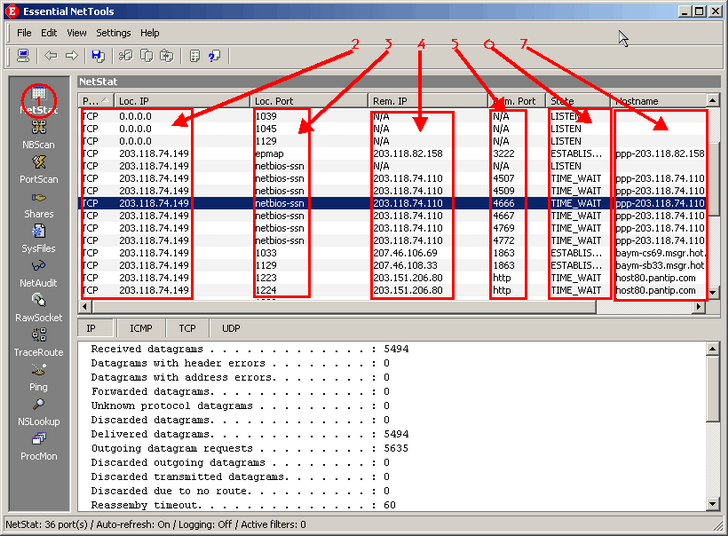
Task: Click the statistics pane's scroll-up arrow
Action: 713,348
